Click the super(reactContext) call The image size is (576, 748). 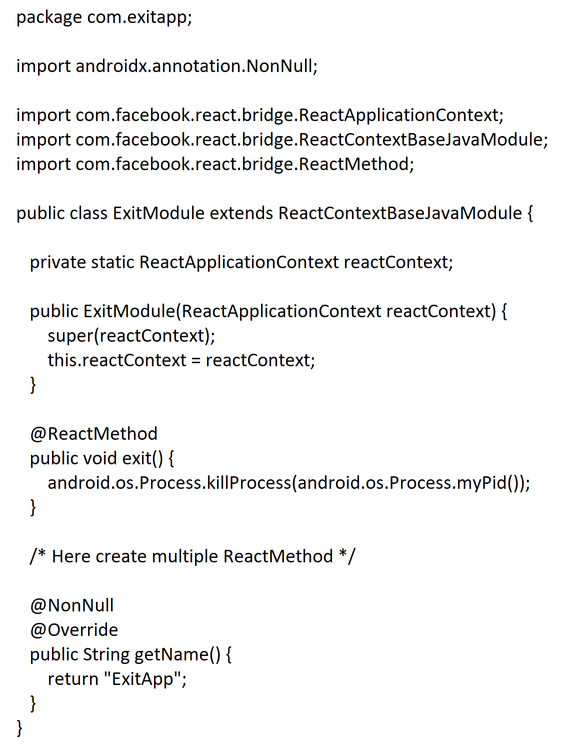pyautogui.click(x=131, y=336)
